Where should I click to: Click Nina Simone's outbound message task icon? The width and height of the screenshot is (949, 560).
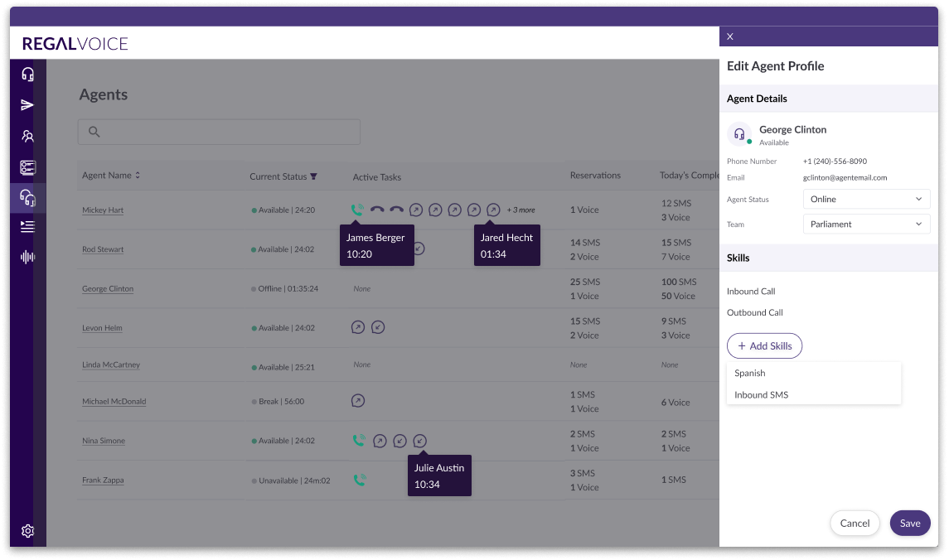380,441
